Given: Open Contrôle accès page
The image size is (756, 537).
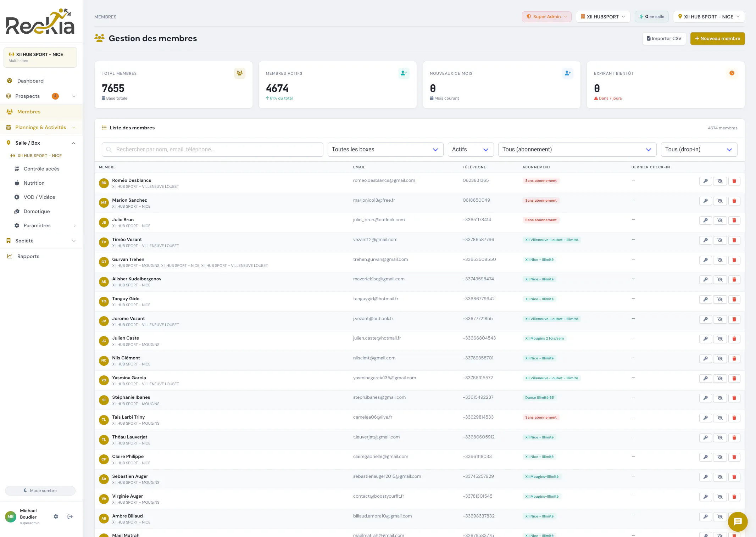Looking at the screenshot, I should coord(41,169).
